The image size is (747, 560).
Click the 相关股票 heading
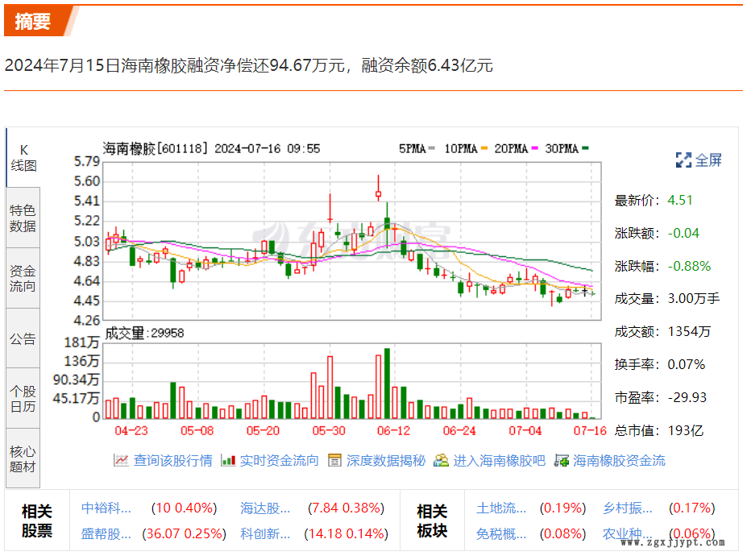click(x=37, y=521)
